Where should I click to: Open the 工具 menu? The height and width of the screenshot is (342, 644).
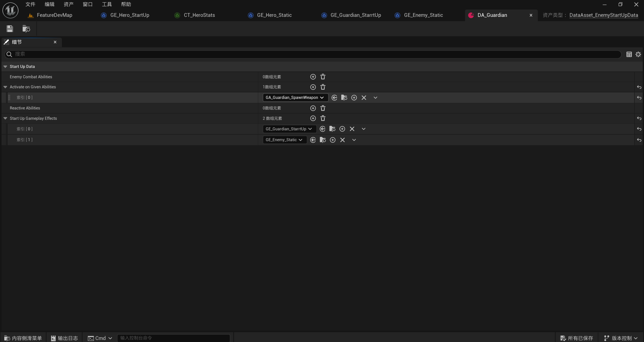point(107,4)
